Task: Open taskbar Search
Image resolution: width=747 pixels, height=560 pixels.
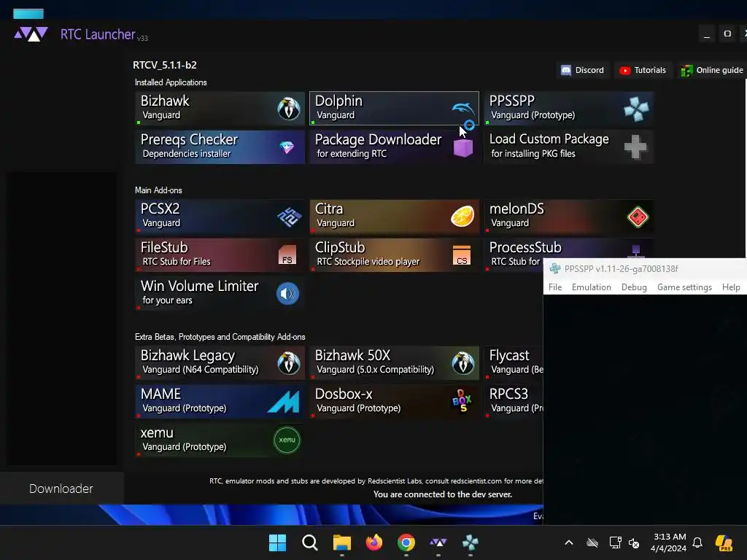Action: pos(309,542)
